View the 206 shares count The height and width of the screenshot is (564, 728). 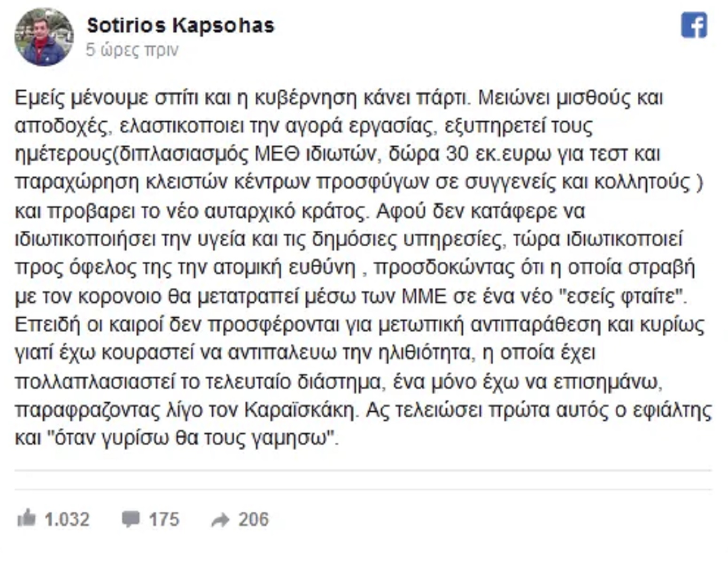[254, 519]
